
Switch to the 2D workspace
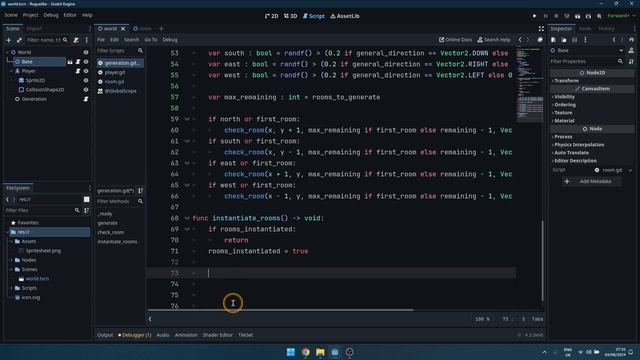pos(271,16)
